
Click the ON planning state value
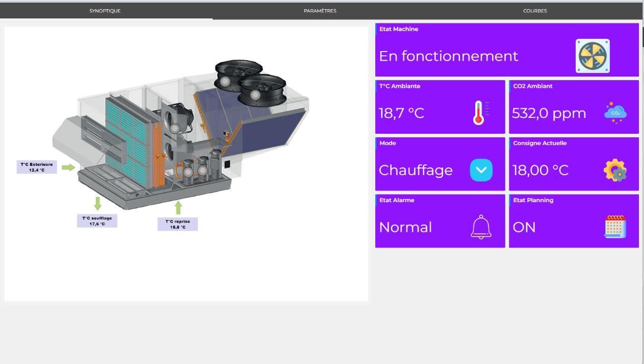point(524,227)
